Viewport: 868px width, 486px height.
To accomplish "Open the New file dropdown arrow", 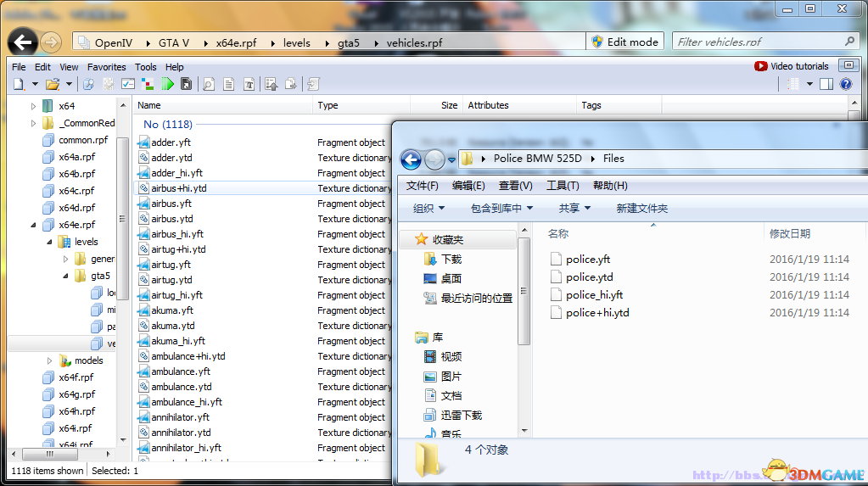I will pyautogui.click(x=35, y=84).
